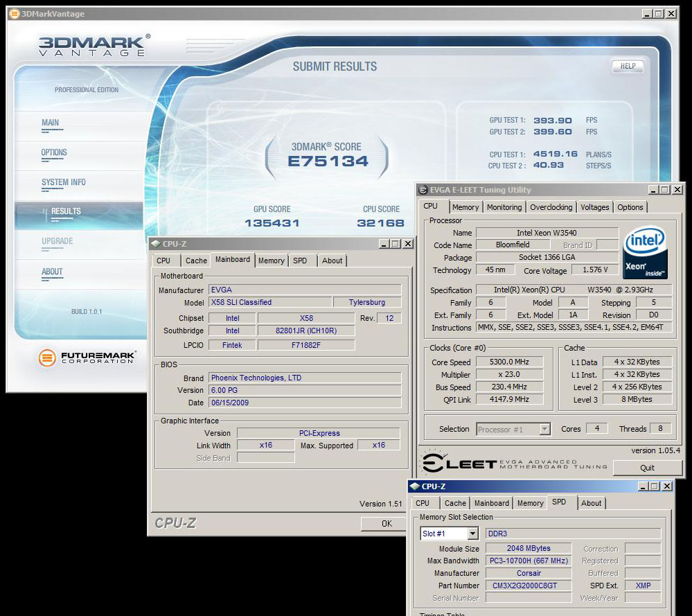This screenshot has width=692, height=616.
Task: Click the GPU score 135431
Action: tap(272, 223)
